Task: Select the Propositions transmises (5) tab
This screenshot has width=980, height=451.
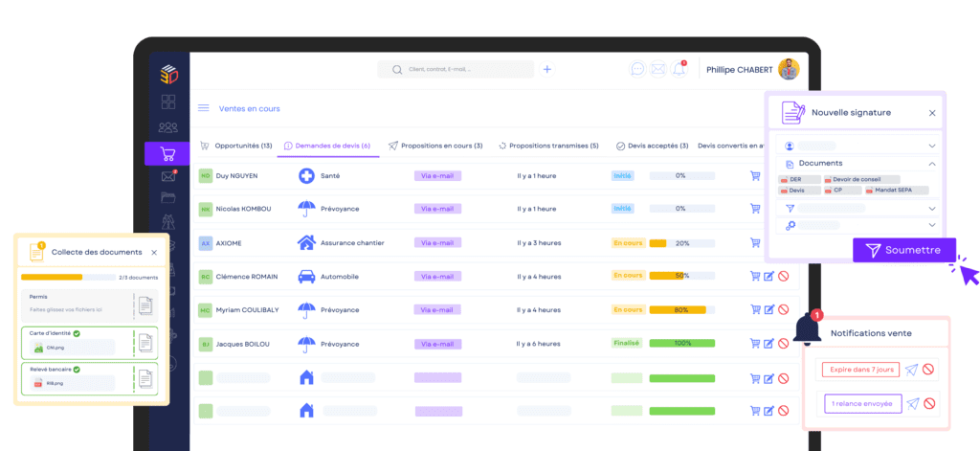Action: [549, 146]
